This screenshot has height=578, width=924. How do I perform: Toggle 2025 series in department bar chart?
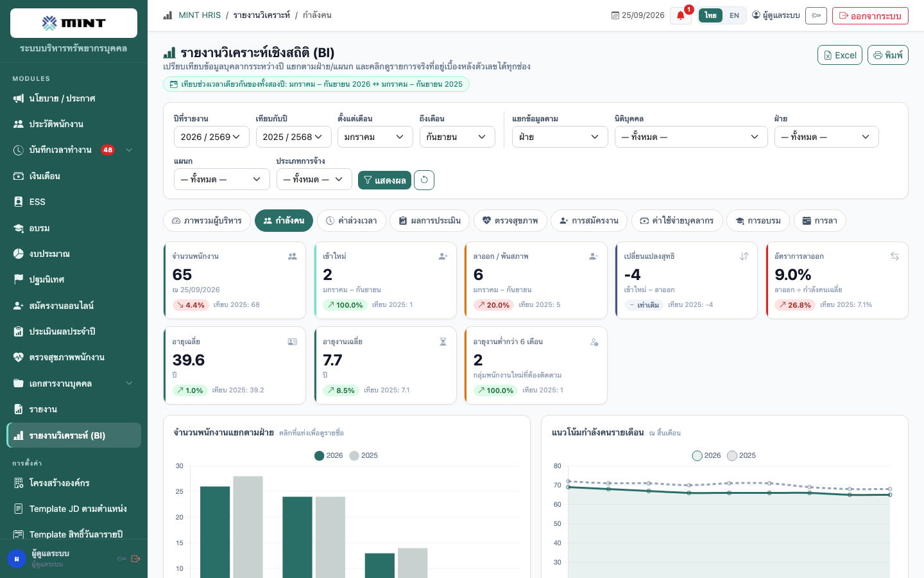[363, 455]
